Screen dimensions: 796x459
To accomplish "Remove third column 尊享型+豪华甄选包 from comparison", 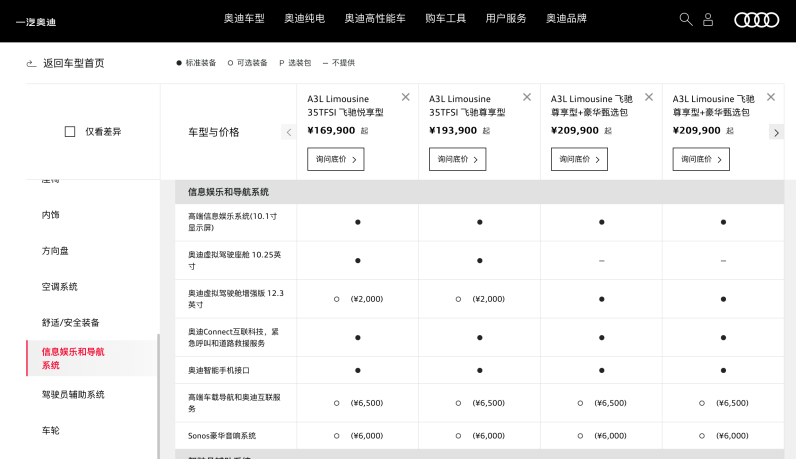I will [x=649, y=97].
